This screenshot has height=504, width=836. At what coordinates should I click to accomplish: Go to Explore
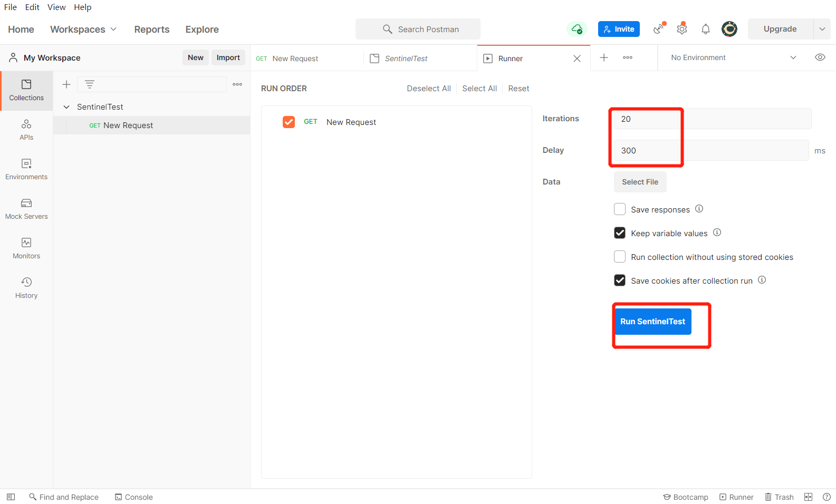202,30
